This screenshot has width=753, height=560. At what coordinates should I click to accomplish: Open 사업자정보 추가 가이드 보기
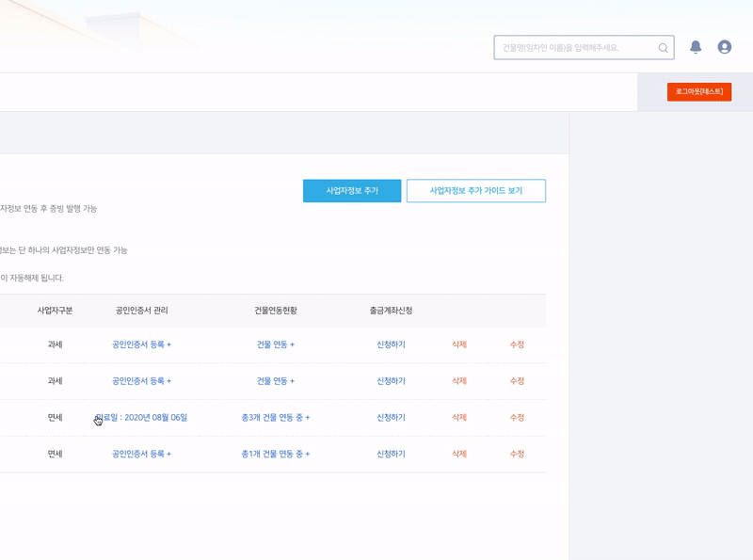tap(475, 190)
